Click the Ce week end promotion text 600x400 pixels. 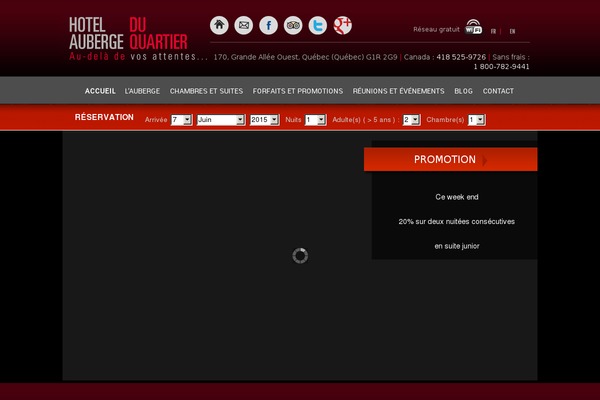click(457, 197)
